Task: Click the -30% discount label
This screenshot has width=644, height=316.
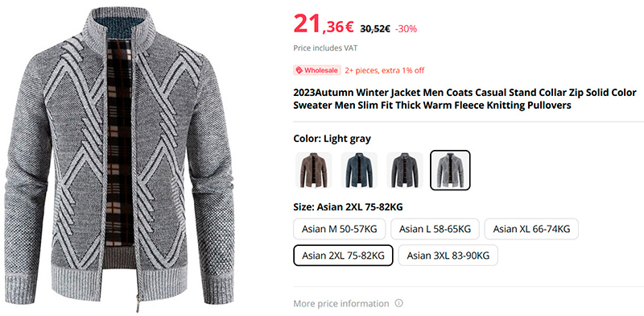Action: (406, 29)
